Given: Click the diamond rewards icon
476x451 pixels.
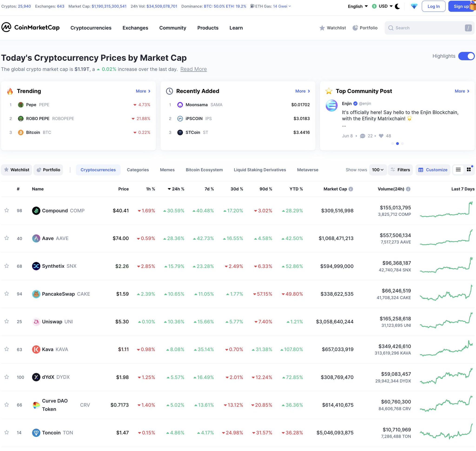Looking at the screenshot, I should (x=414, y=6).
